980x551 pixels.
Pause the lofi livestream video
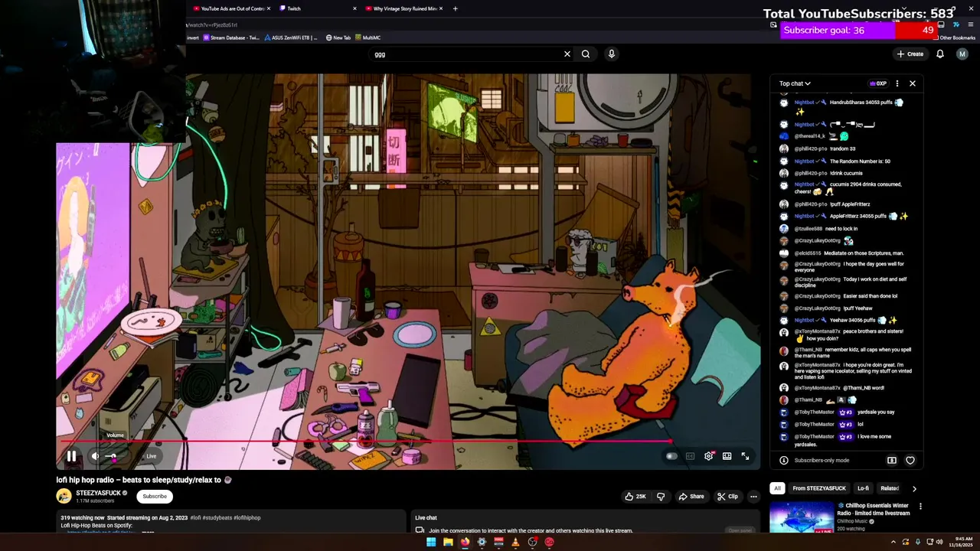coord(71,456)
